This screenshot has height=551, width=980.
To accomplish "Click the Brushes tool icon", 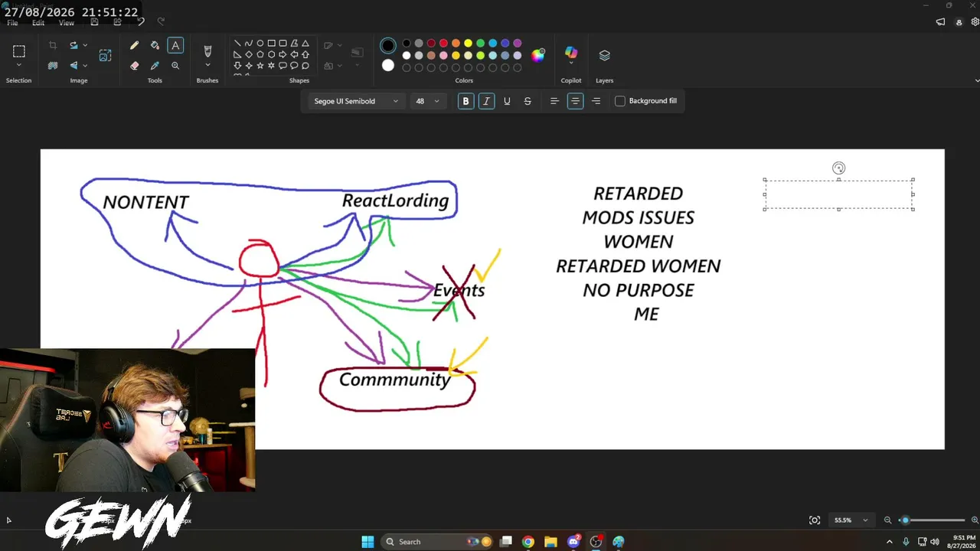I will click(x=207, y=51).
